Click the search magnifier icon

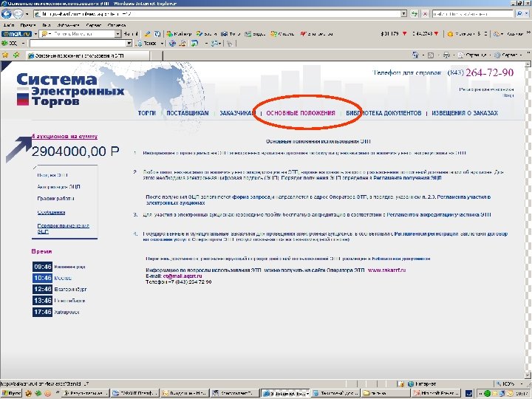tap(519, 13)
